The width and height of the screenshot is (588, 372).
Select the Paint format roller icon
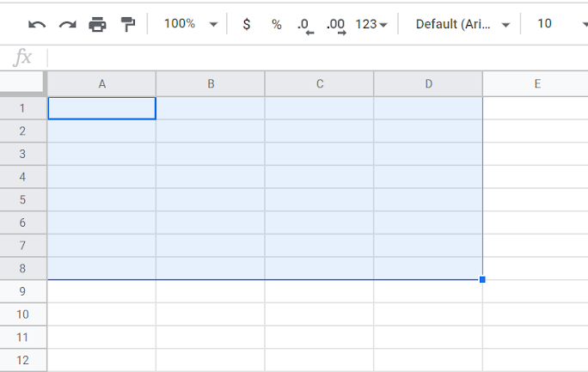pos(128,25)
